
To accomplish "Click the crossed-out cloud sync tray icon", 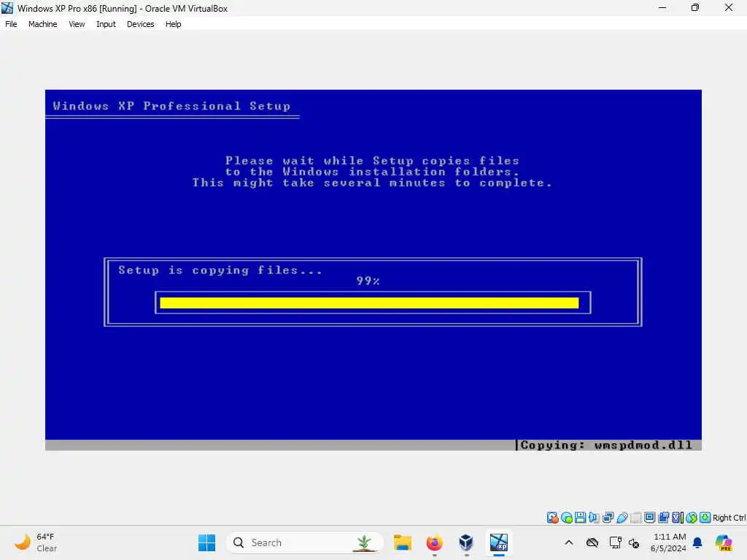I will [x=592, y=542].
